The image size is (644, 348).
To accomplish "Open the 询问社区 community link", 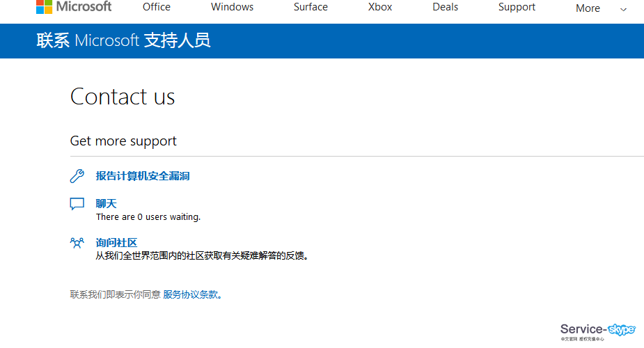I will (116, 242).
